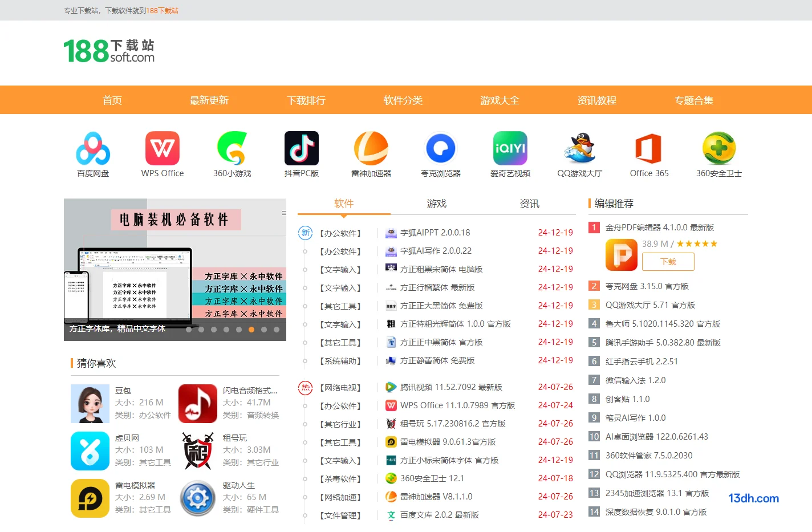Click the small WPS icon beside WPS Office 11.1.0.7989

pos(391,405)
